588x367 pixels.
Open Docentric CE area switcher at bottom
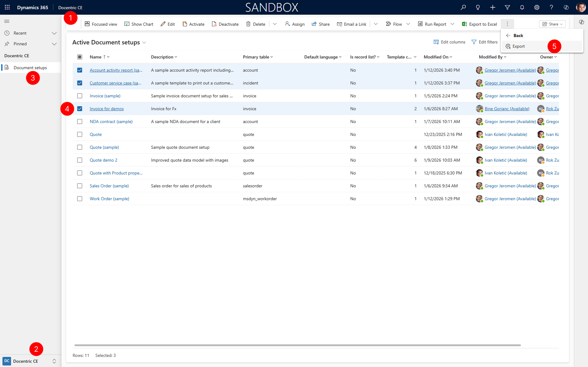tap(30, 361)
